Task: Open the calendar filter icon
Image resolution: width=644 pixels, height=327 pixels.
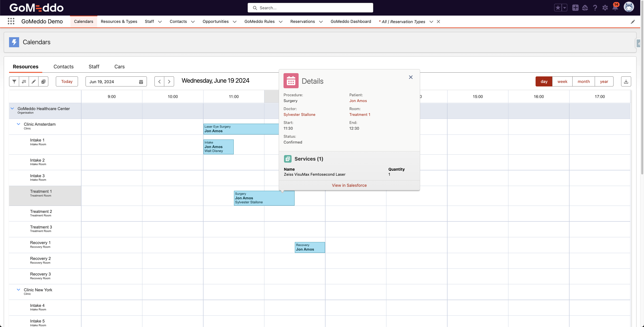Action: coord(14,81)
